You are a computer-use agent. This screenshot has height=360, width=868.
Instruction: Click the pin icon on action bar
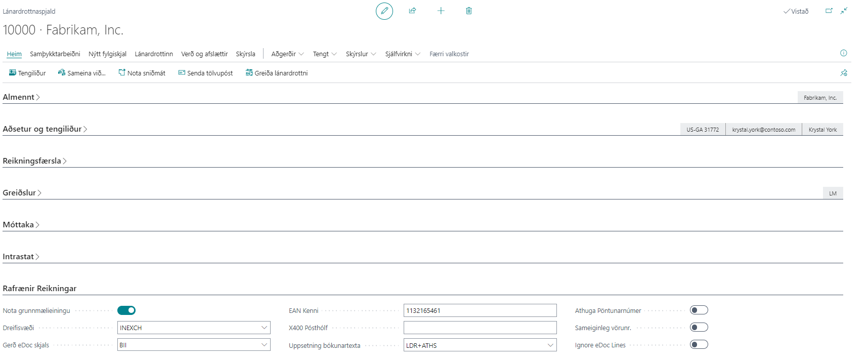point(843,73)
